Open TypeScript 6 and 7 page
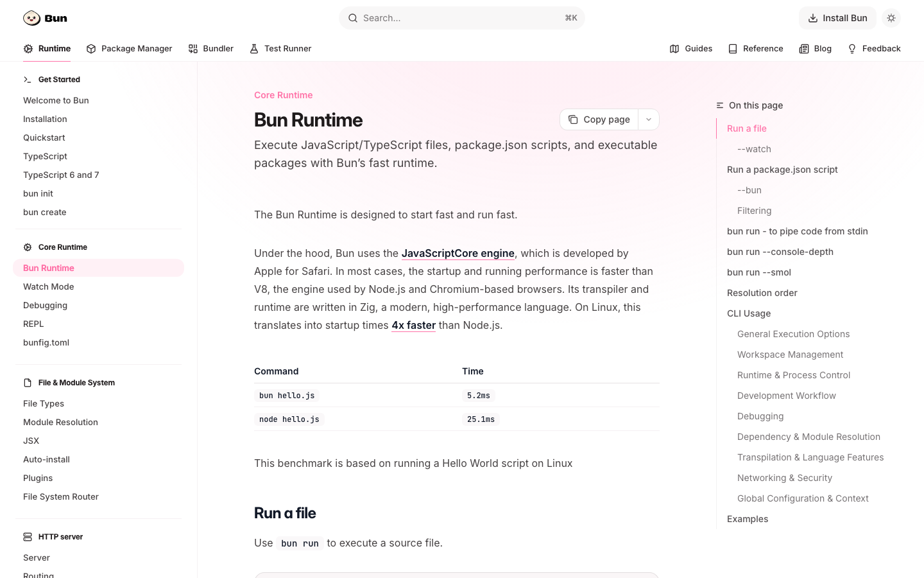This screenshot has height=578, width=924. [x=61, y=175]
